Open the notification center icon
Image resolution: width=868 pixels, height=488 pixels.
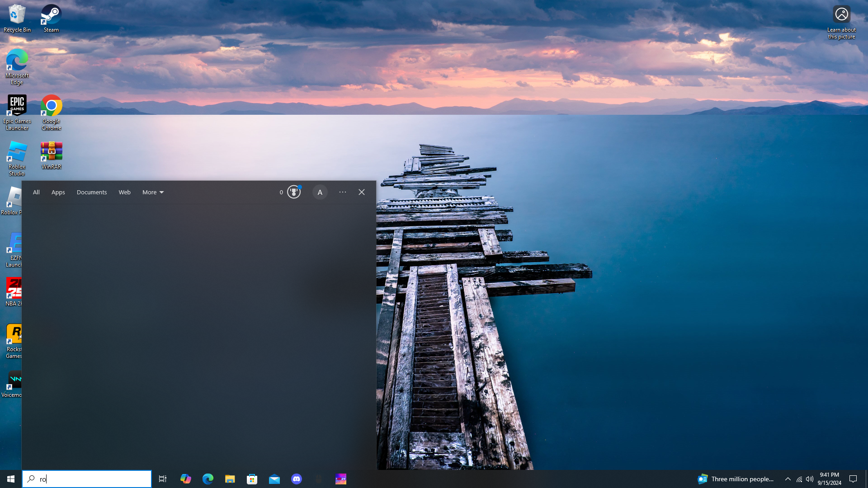(x=853, y=479)
